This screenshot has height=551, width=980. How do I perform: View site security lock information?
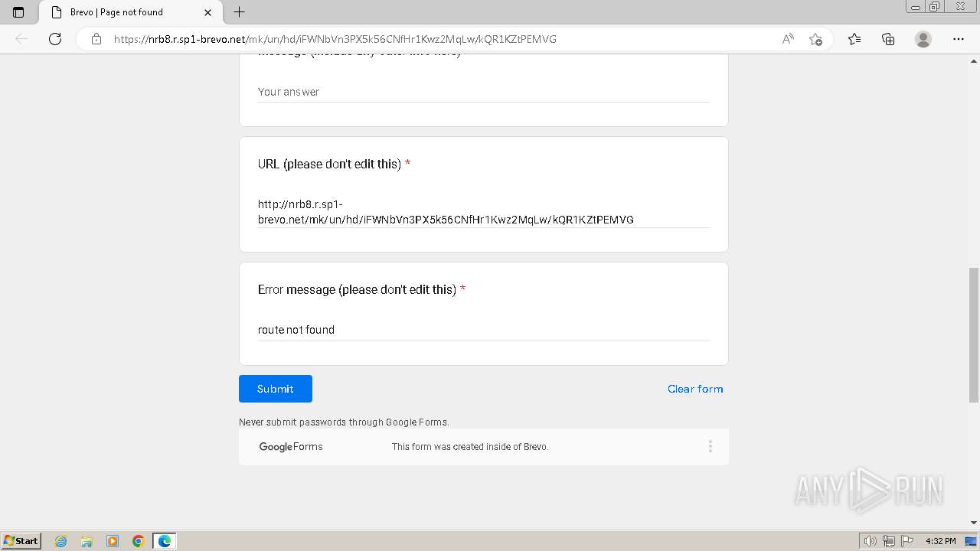[96, 39]
